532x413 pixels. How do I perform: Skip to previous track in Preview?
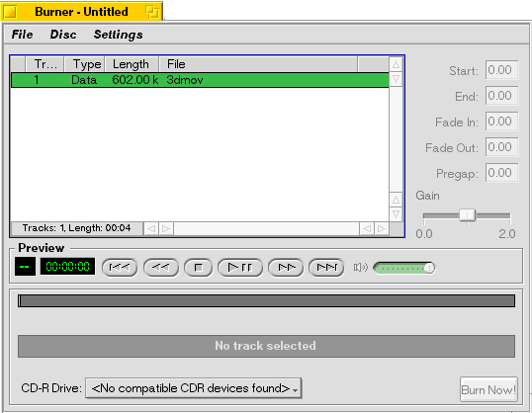120,268
